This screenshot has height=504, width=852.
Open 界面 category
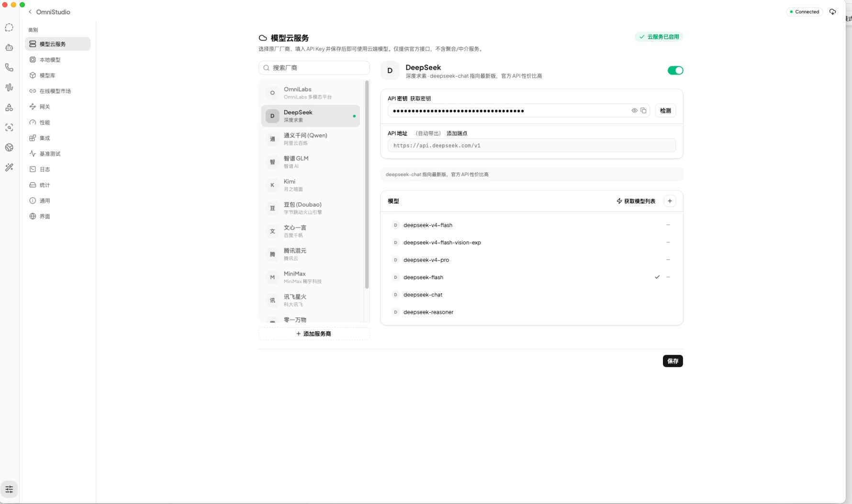57,217
